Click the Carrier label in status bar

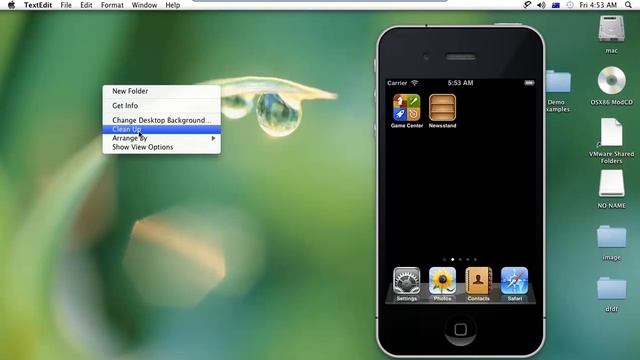(x=397, y=83)
